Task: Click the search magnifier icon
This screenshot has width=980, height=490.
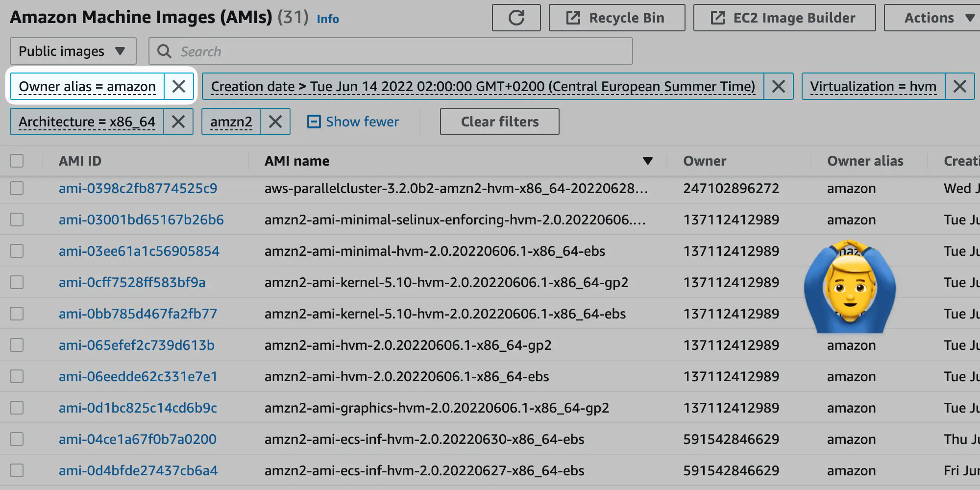Action: point(164,51)
